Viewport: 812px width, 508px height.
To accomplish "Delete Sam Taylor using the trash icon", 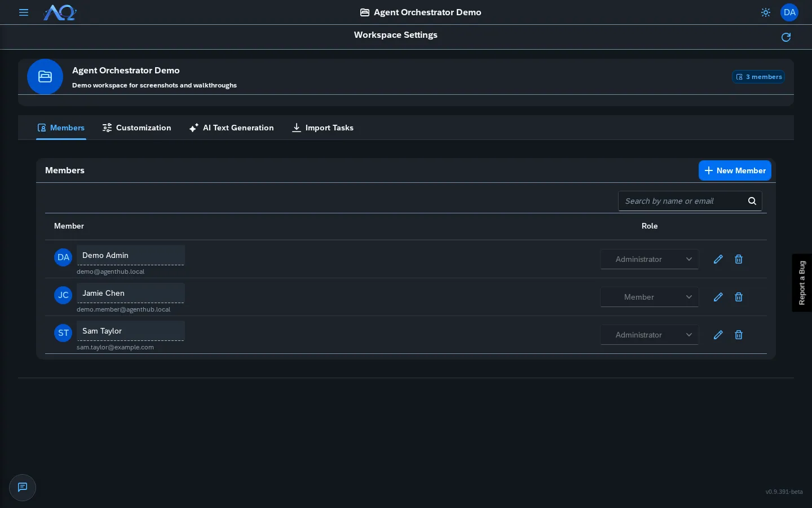I will 739,335.
